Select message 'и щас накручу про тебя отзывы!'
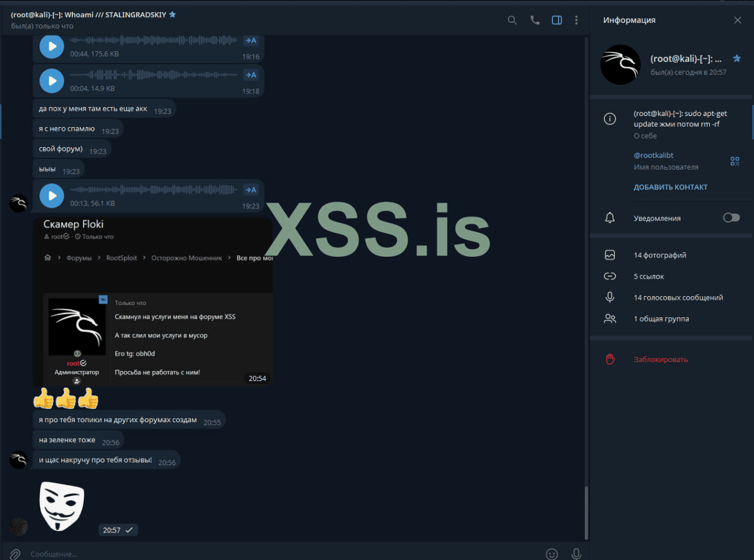Viewport: 754px width, 560px height. 107,460
